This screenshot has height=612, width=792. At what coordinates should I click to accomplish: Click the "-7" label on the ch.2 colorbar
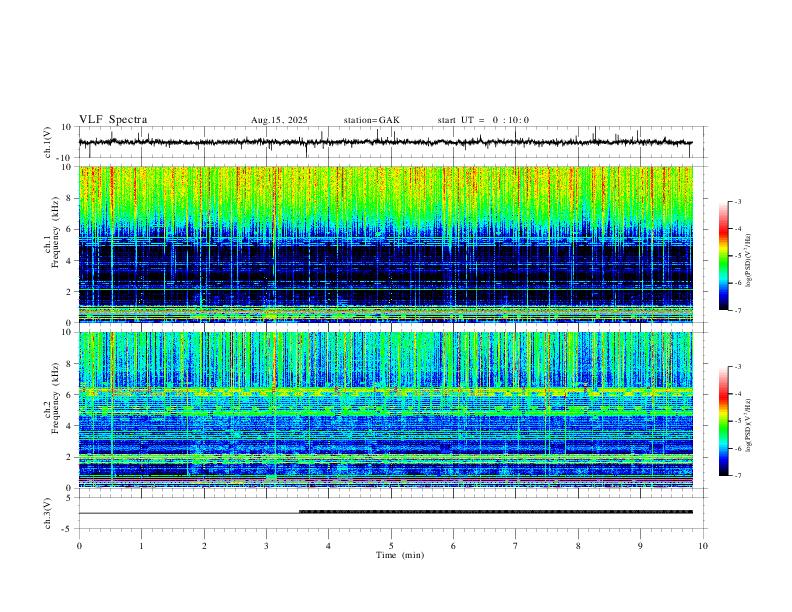737,476
